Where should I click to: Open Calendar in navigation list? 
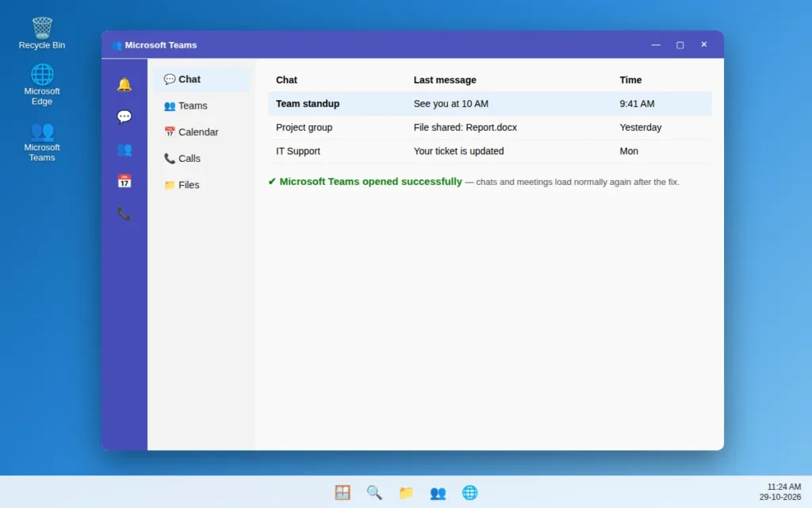[x=202, y=133]
